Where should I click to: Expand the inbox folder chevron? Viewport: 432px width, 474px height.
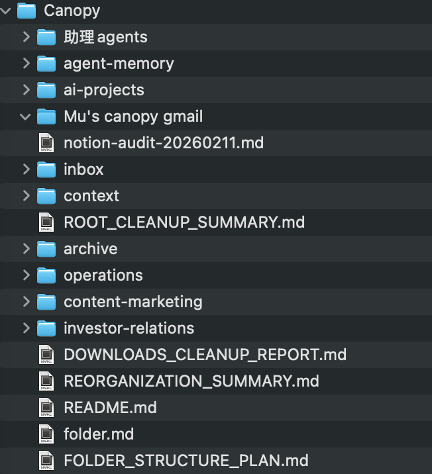(26, 169)
